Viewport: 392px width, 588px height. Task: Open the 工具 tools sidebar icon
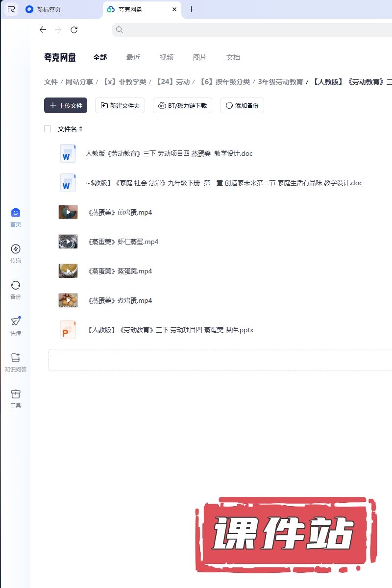click(16, 394)
